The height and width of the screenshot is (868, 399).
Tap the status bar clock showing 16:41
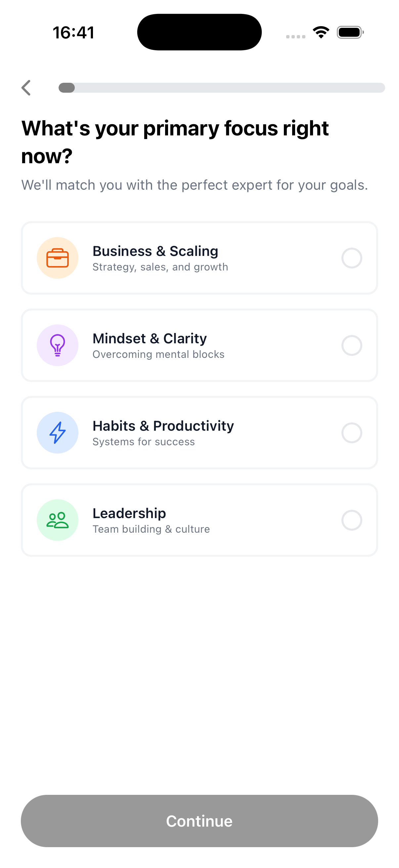(73, 33)
